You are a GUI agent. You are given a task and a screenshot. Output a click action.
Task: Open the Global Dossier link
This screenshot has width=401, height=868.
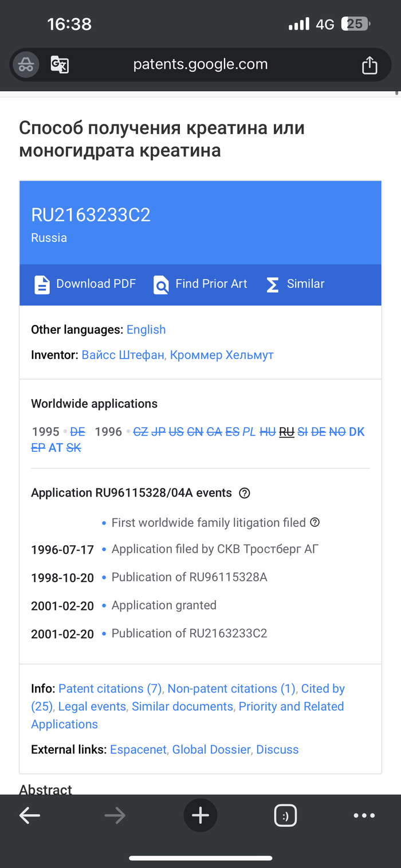(x=211, y=749)
